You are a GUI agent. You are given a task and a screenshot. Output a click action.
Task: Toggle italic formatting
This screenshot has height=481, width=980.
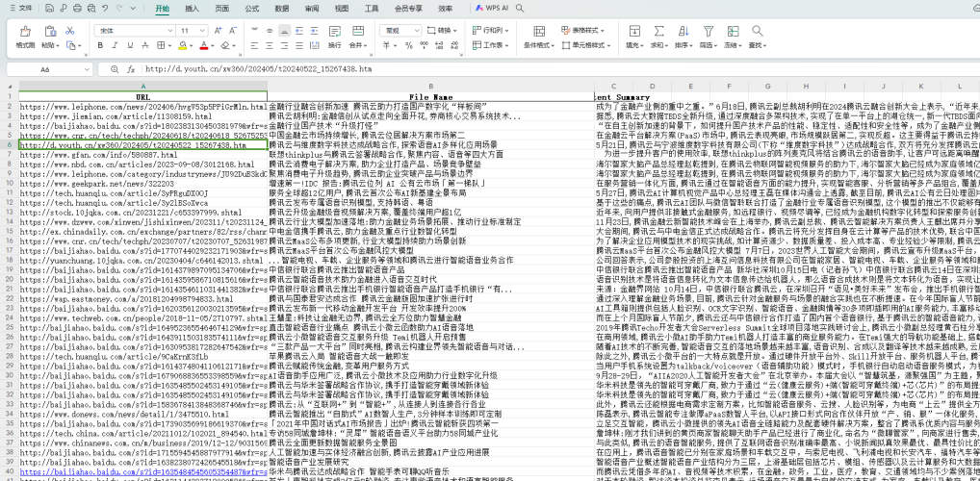(116, 45)
